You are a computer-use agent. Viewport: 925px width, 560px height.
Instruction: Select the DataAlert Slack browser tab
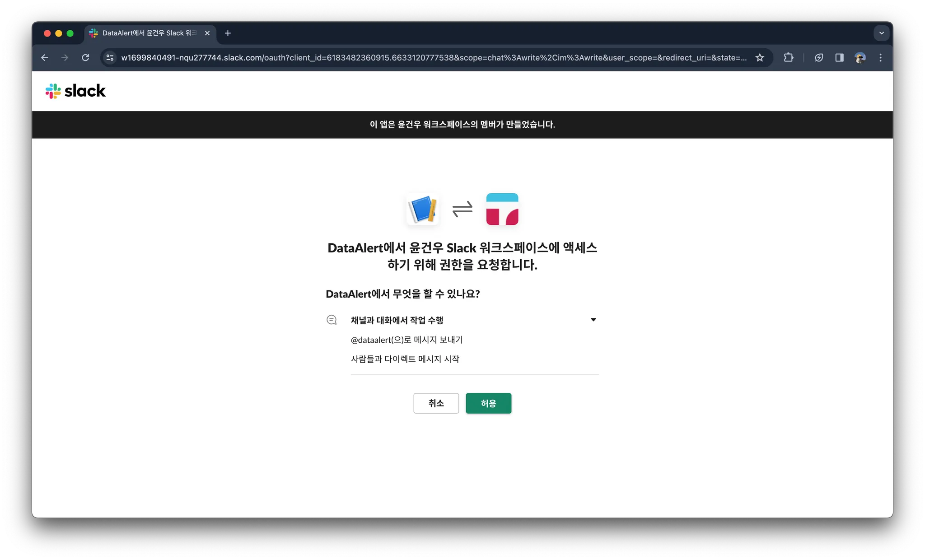tap(149, 33)
